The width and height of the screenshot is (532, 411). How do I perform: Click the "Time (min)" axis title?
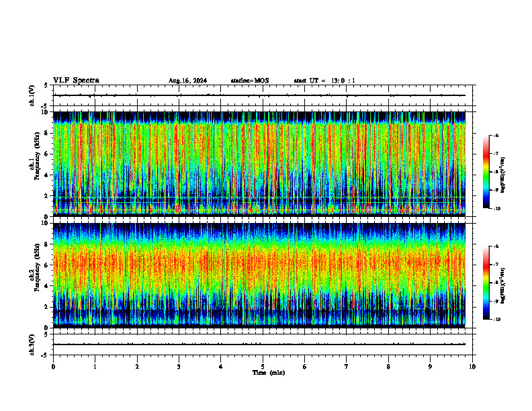click(x=269, y=373)
